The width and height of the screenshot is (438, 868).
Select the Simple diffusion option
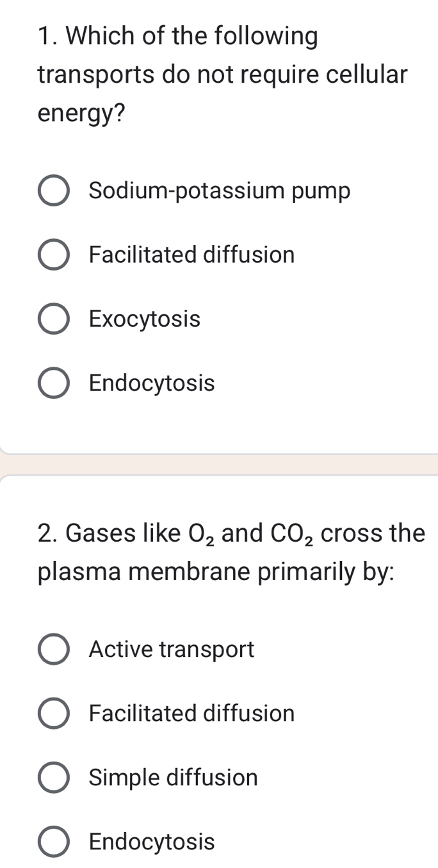pyautogui.click(x=54, y=778)
